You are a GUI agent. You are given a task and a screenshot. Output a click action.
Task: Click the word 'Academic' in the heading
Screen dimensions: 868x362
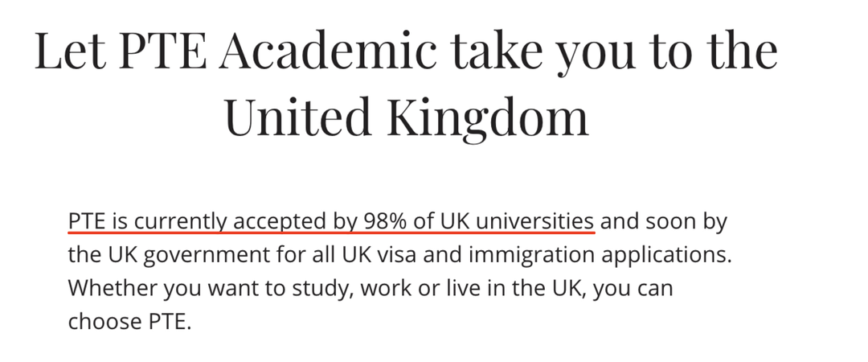pyautogui.click(x=328, y=50)
